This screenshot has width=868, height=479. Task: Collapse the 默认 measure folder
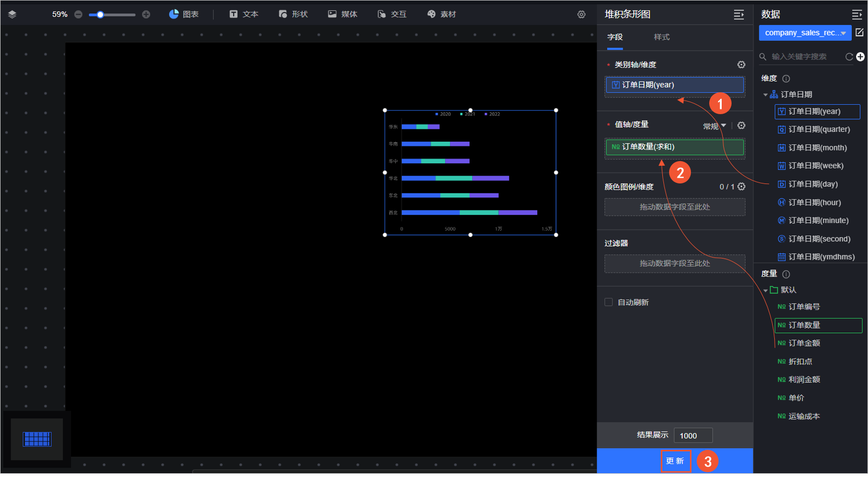pos(765,290)
